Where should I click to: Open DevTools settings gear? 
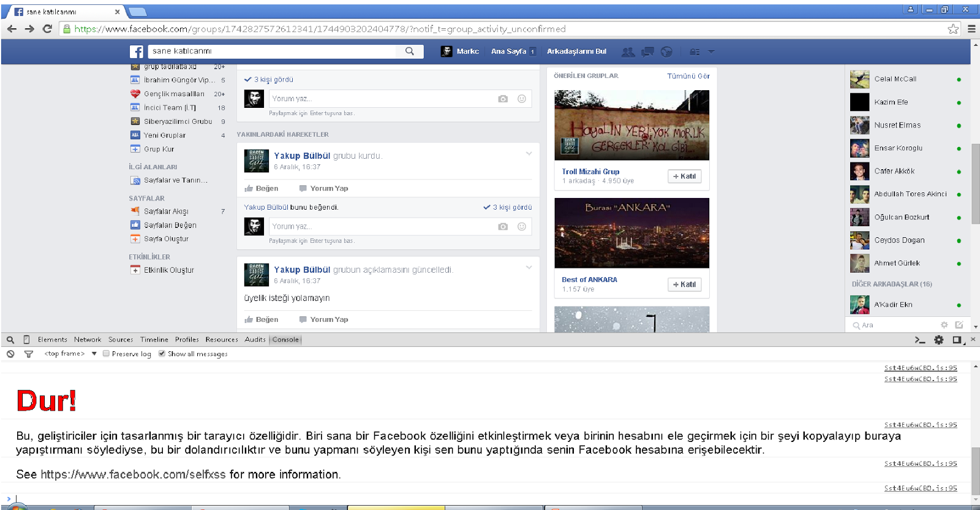point(938,340)
